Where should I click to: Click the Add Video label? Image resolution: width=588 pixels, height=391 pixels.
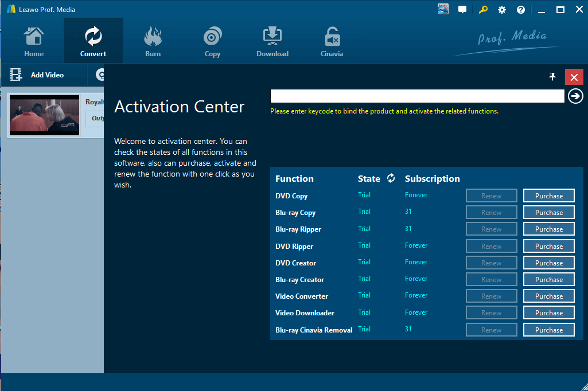tap(47, 75)
